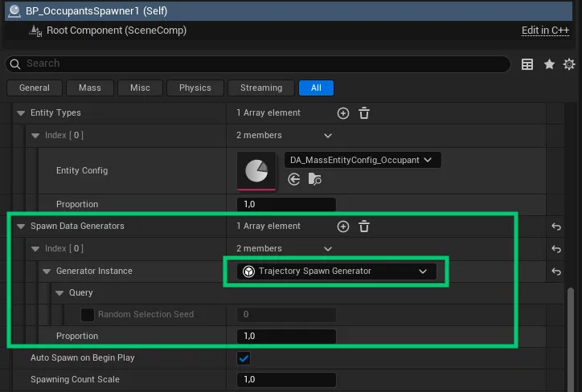Click the trash icon for Entity Types array

click(x=363, y=113)
